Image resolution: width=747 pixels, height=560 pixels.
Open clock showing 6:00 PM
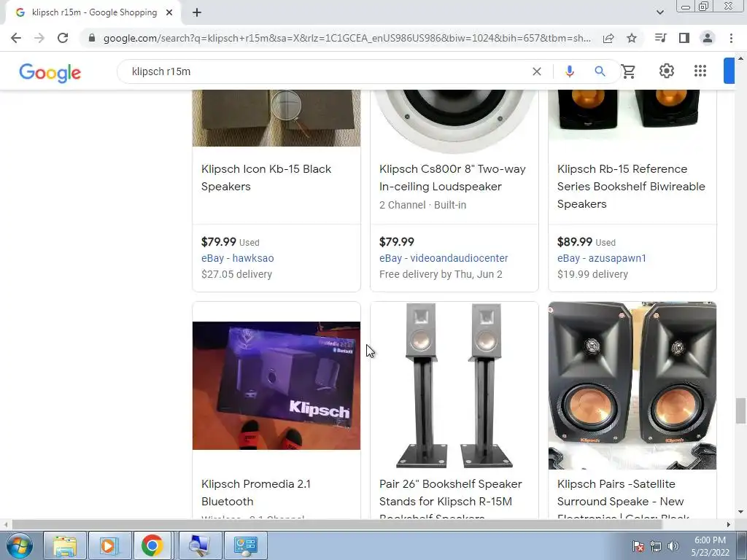tap(710, 546)
